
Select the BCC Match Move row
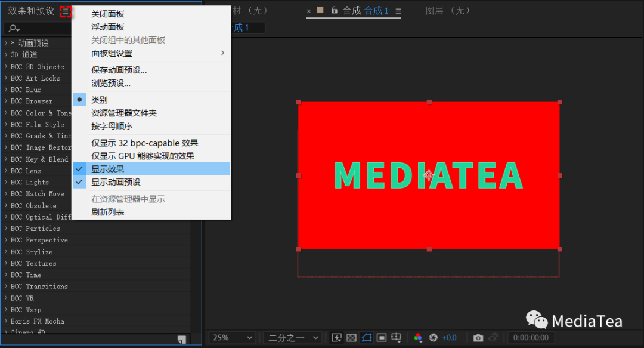click(x=37, y=194)
